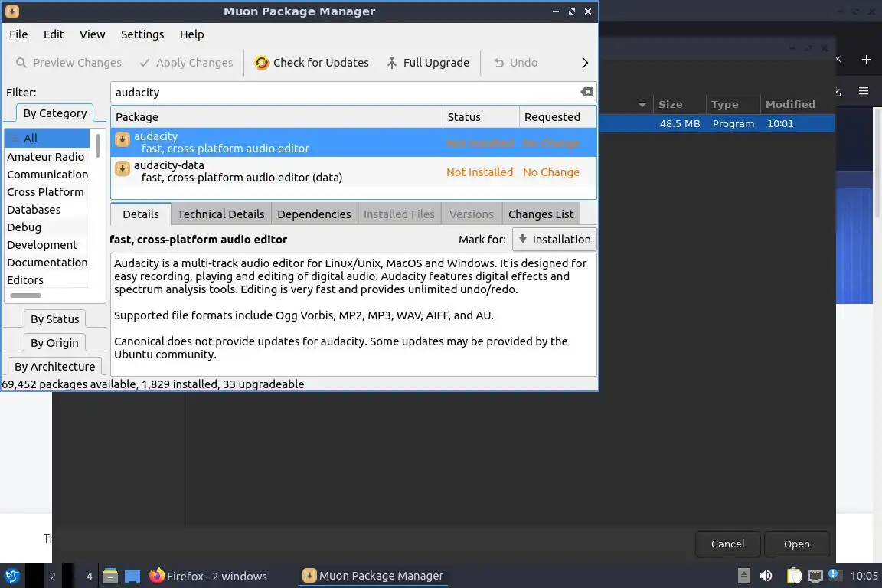Select the Debug category

click(47, 227)
